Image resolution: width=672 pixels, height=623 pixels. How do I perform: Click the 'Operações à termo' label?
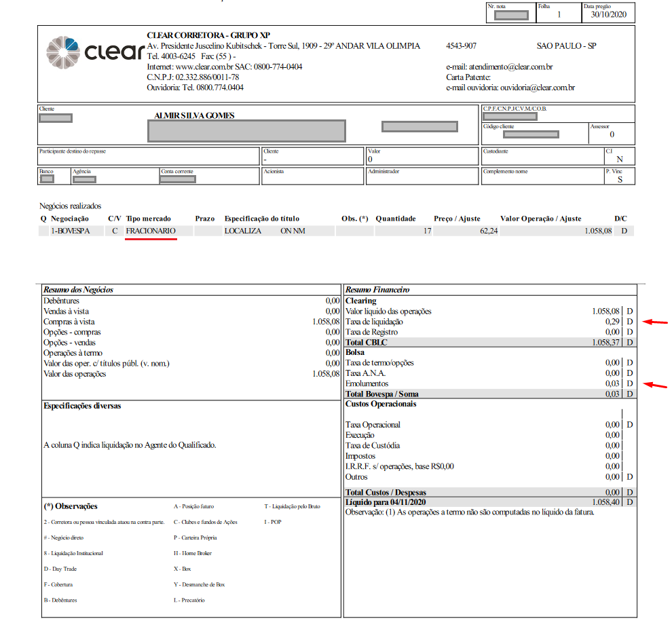click(73, 353)
